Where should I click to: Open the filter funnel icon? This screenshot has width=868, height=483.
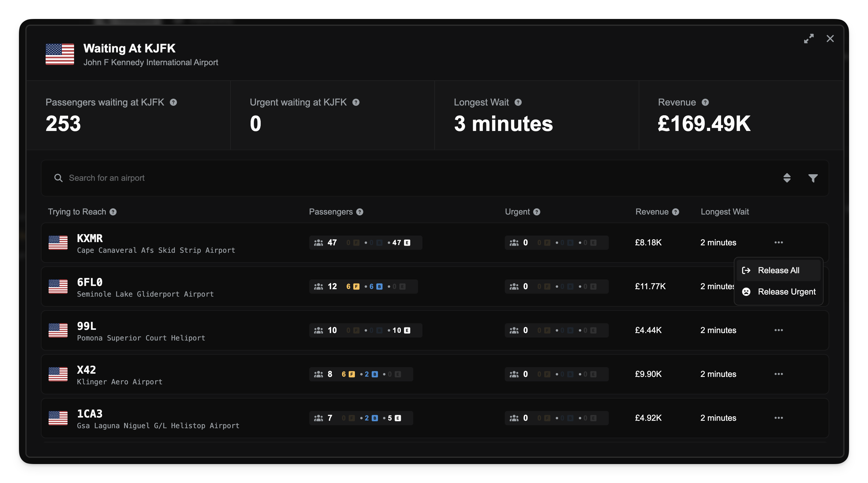(x=813, y=178)
